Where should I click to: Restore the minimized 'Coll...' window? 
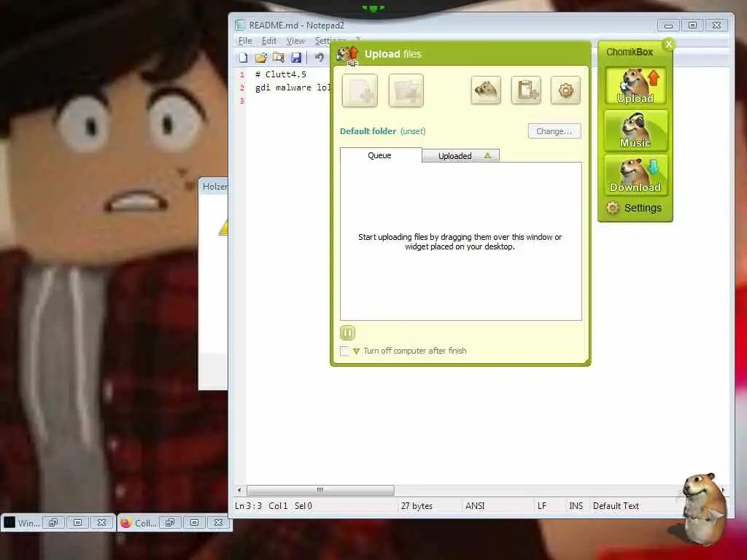[x=170, y=522]
